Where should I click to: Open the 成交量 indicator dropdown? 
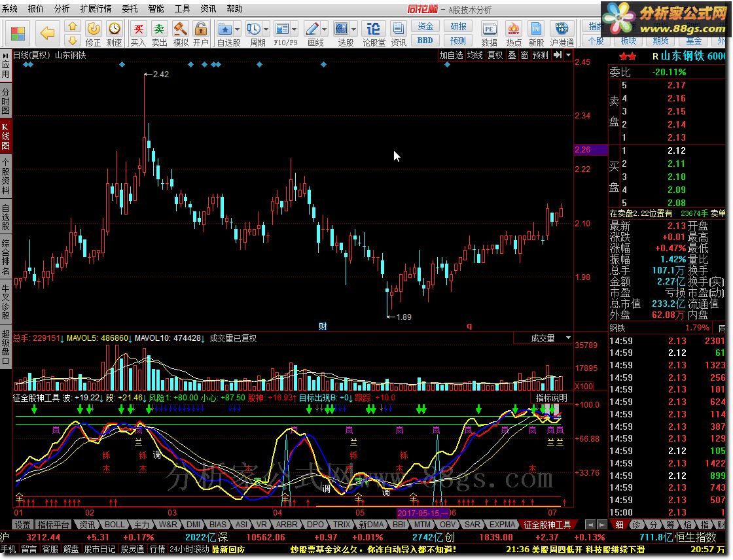[x=569, y=338]
